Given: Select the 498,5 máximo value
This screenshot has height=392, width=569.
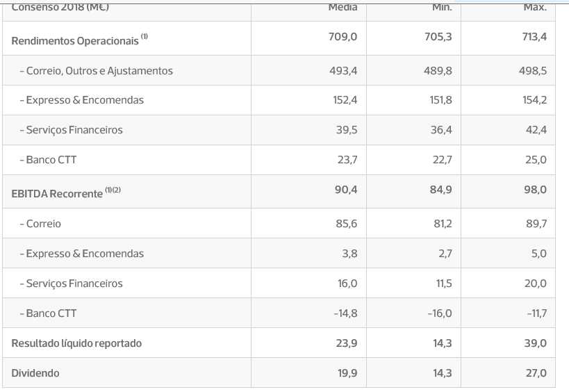Looking at the screenshot, I should pyautogui.click(x=533, y=71).
